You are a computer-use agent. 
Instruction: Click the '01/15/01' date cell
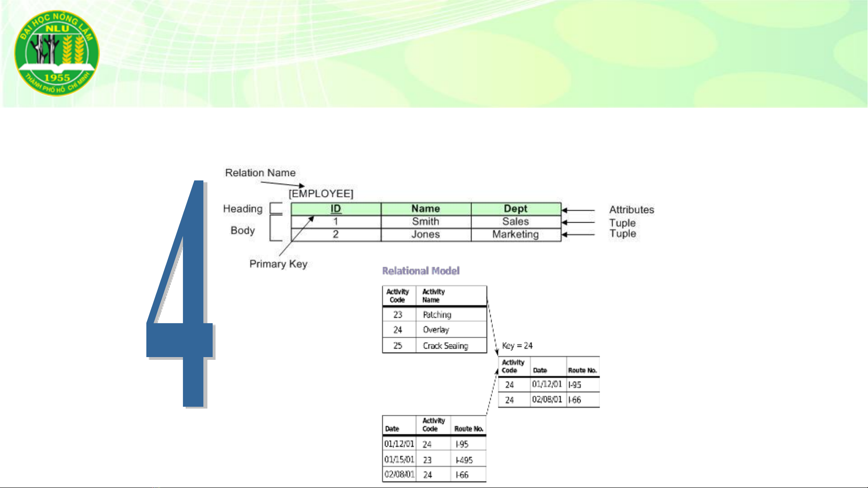(399, 460)
